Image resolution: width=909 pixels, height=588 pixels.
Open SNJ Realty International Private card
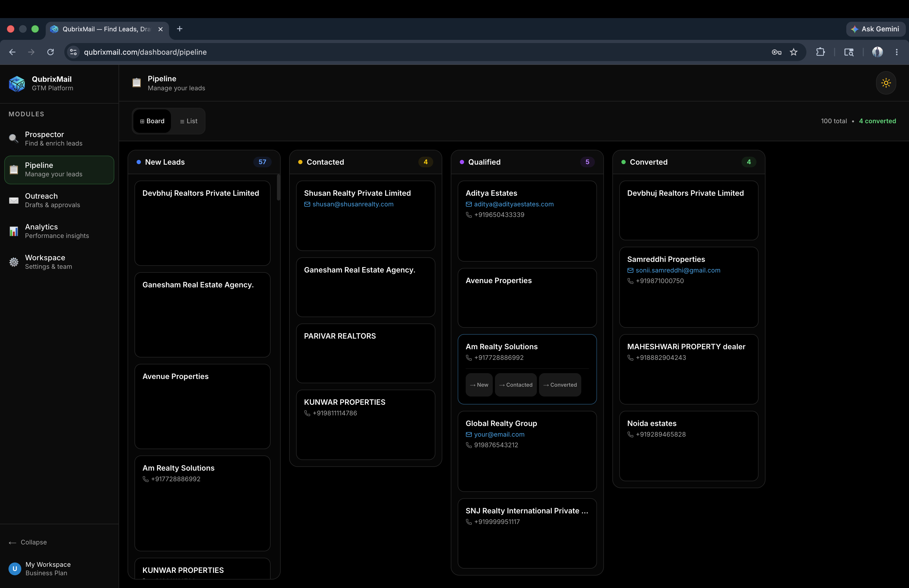click(527, 533)
